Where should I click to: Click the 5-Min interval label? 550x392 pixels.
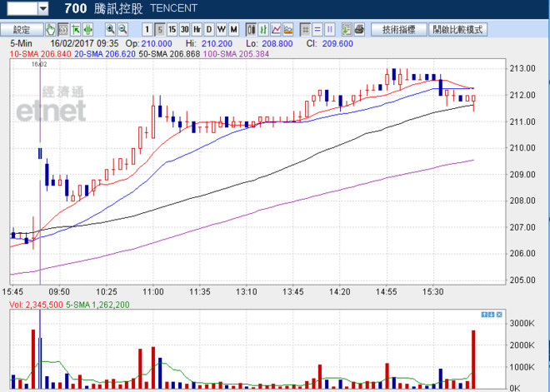[x=21, y=44]
